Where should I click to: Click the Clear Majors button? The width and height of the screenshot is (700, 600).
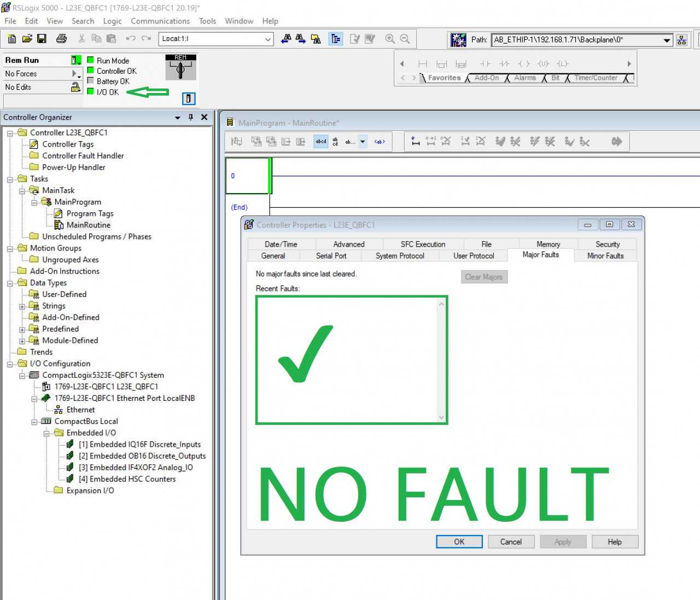pyautogui.click(x=484, y=277)
